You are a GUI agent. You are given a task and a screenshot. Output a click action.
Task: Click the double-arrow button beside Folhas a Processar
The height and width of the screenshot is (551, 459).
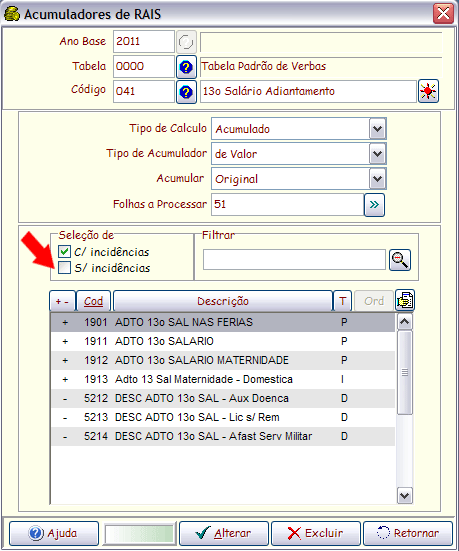pyautogui.click(x=374, y=205)
